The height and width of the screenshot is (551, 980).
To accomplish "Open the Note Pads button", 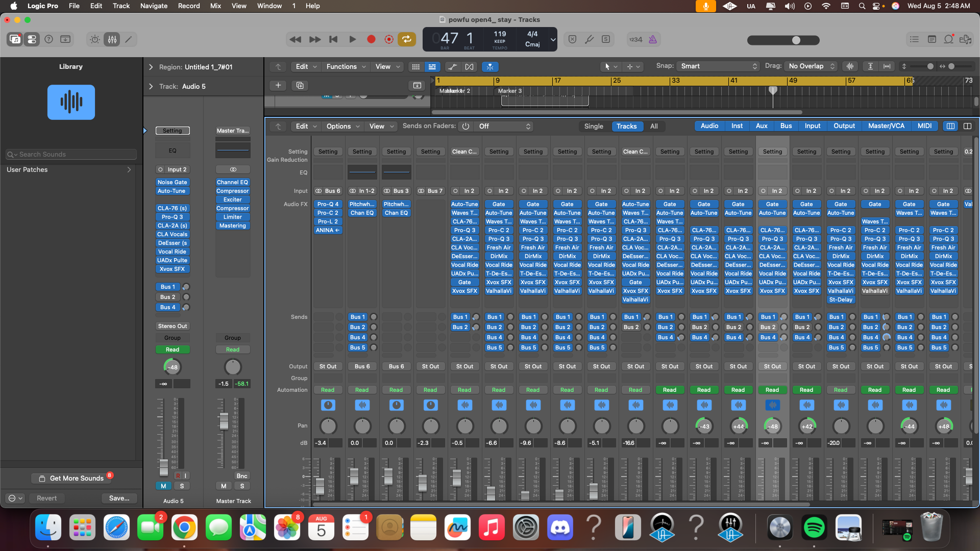I will click(932, 39).
